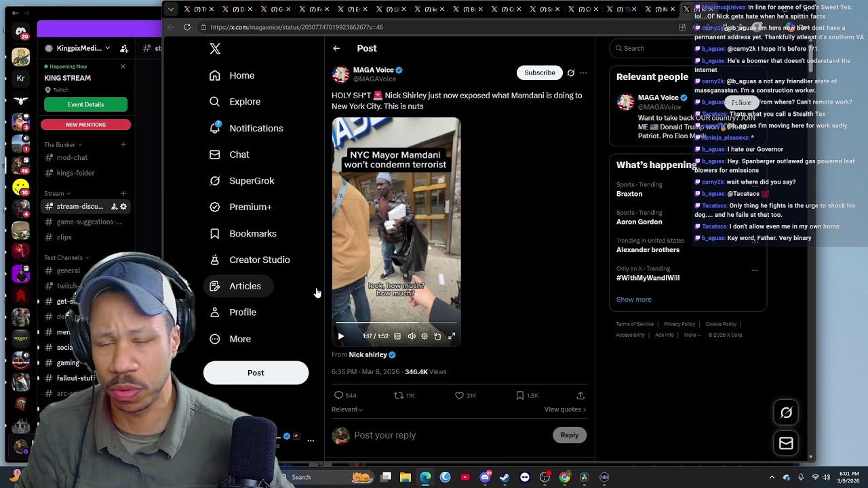Open picture-in-picture for the video
This screenshot has width=868, height=488.
tap(437, 336)
